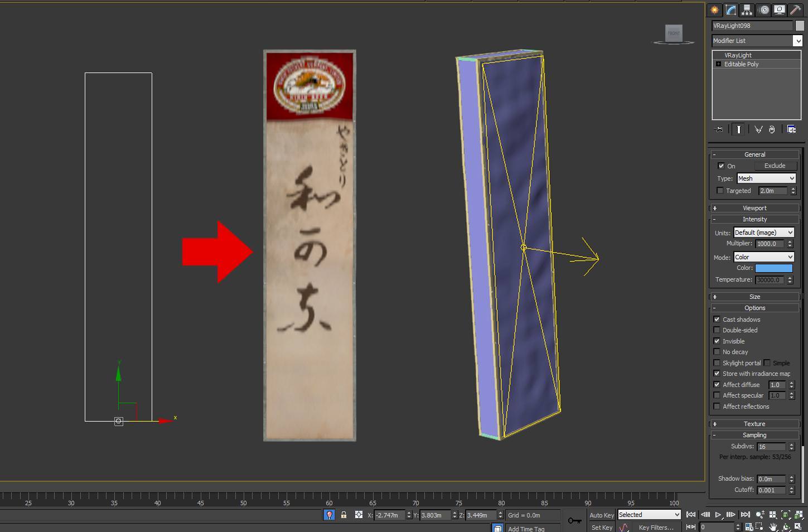Click the Play Animation button
Image resolution: width=808 pixels, height=532 pixels.
[x=718, y=515]
